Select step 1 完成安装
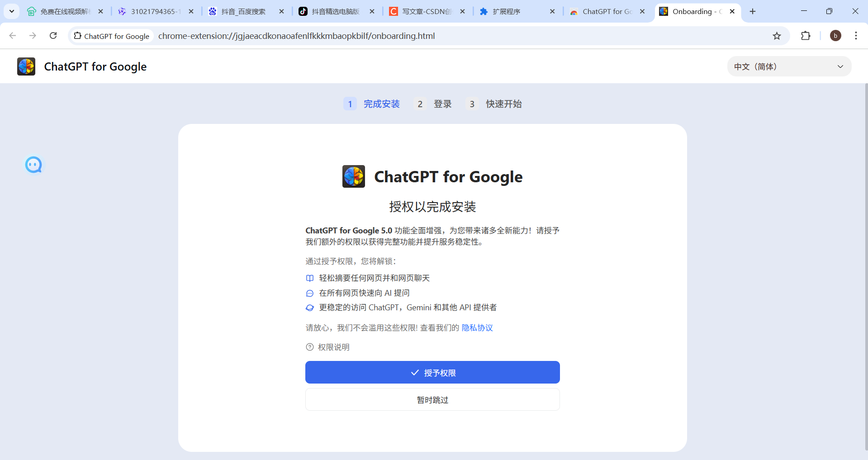868x460 pixels. tap(372, 104)
